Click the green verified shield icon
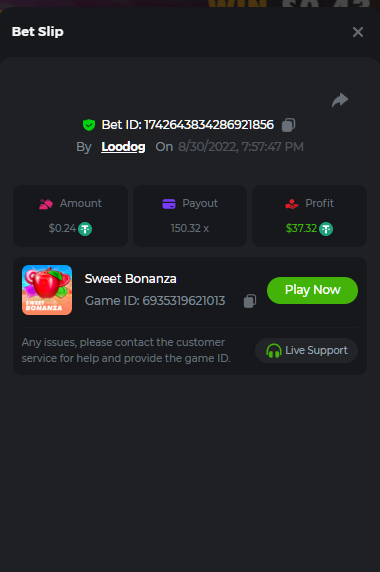 89,125
